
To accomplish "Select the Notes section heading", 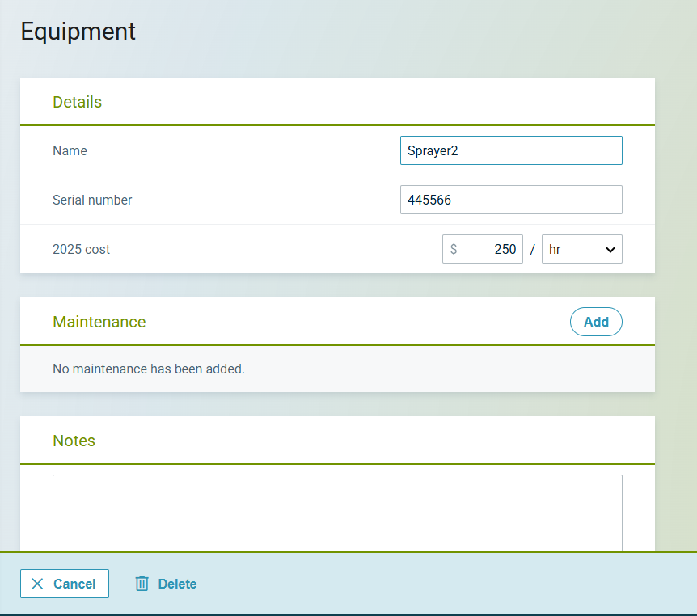I will (x=74, y=441).
